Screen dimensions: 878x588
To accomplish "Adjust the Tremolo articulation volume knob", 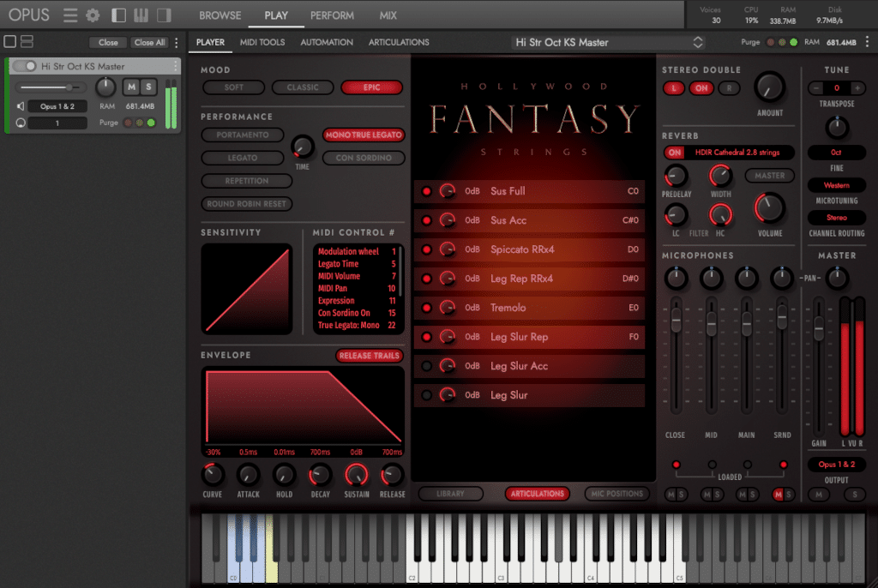I will pos(447,308).
